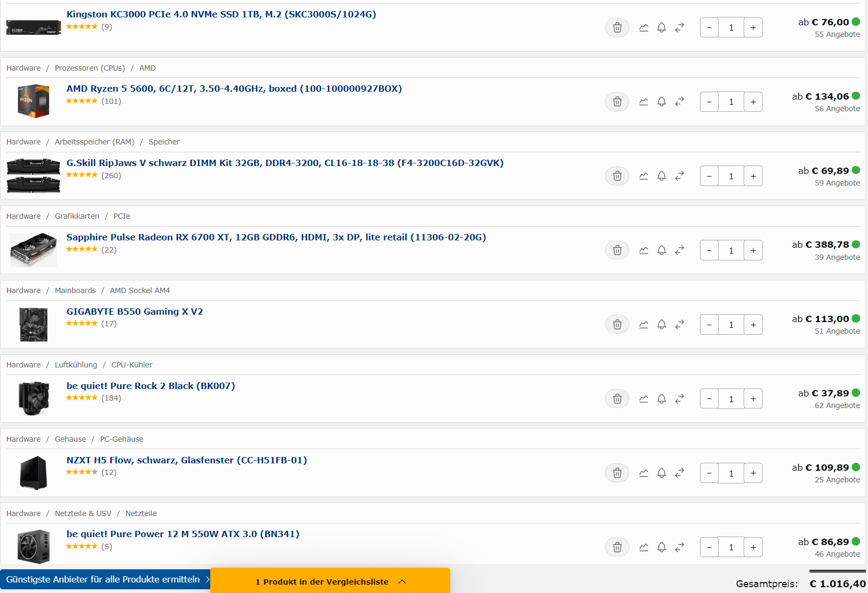Click bell alert icon for Ryzen 5 5600

pyautogui.click(x=661, y=102)
